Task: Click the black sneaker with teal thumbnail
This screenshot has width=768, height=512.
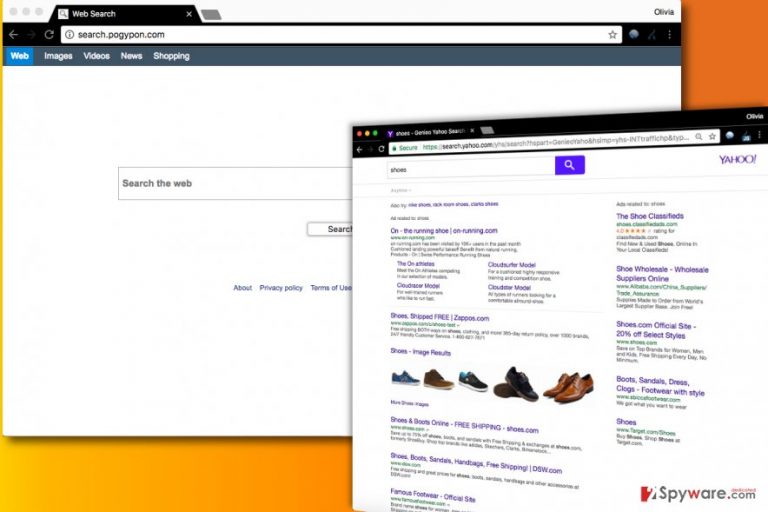Action: pos(473,381)
